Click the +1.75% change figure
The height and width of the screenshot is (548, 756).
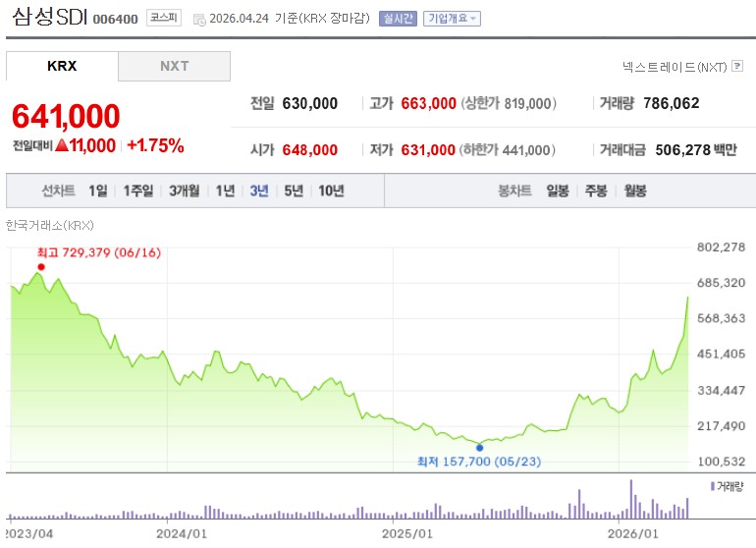[x=155, y=145]
